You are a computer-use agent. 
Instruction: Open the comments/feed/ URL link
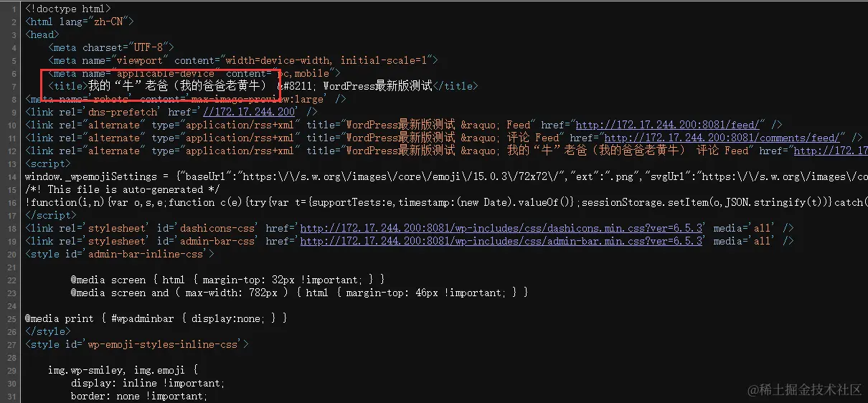722,138
